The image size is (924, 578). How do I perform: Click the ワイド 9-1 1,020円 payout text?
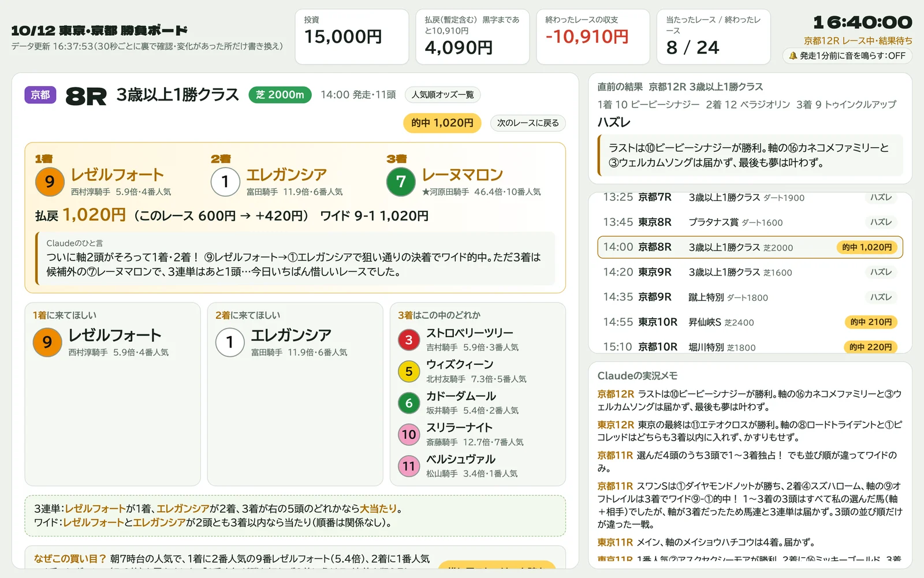tap(374, 216)
